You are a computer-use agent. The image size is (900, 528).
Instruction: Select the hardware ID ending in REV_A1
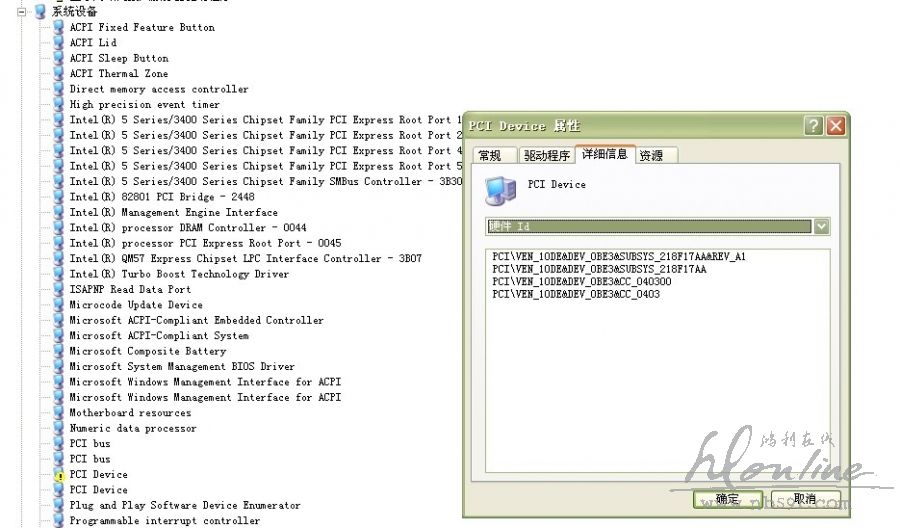click(x=619, y=257)
